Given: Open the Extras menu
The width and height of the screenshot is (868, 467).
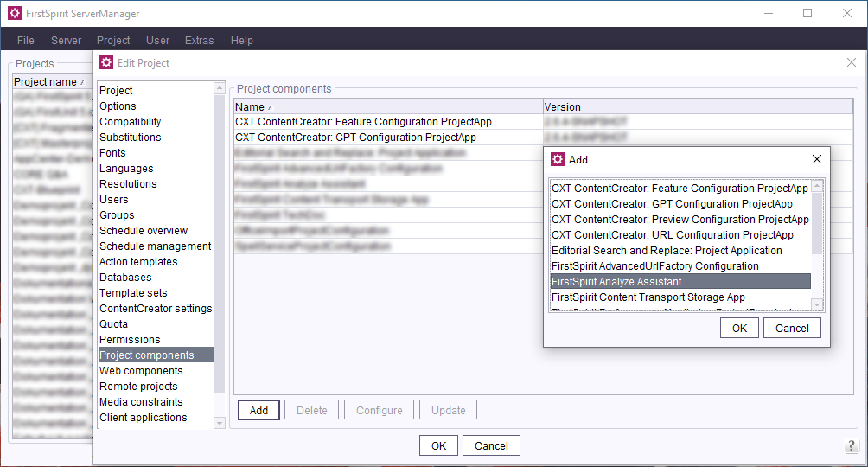Looking at the screenshot, I should tap(199, 40).
